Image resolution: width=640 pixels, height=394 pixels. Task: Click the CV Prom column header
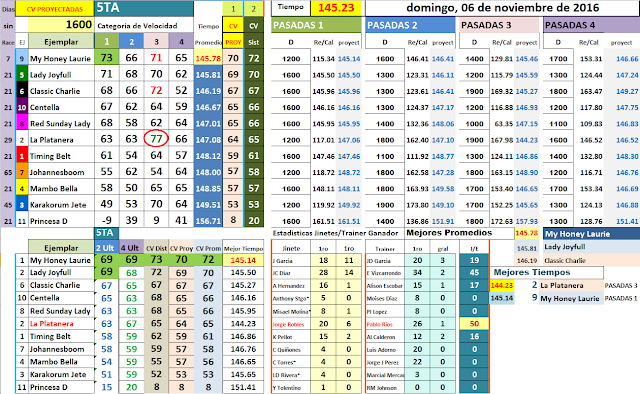tap(208, 248)
